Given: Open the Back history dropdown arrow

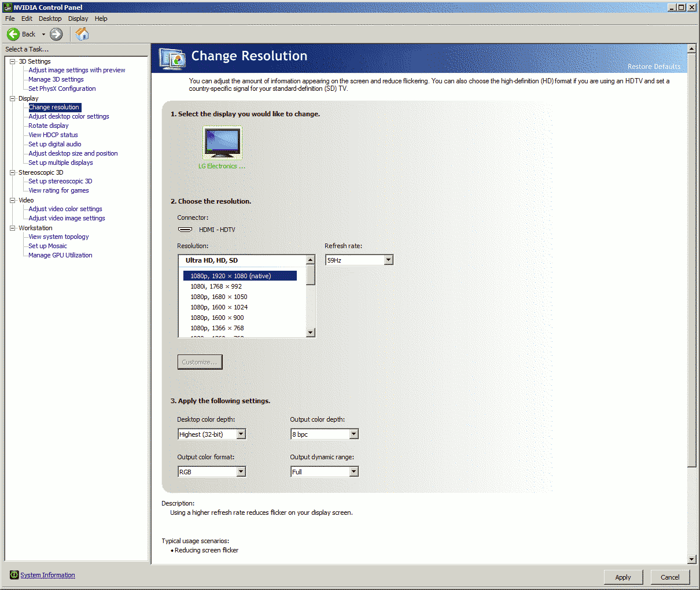Looking at the screenshot, I should click(x=43, y=34).
